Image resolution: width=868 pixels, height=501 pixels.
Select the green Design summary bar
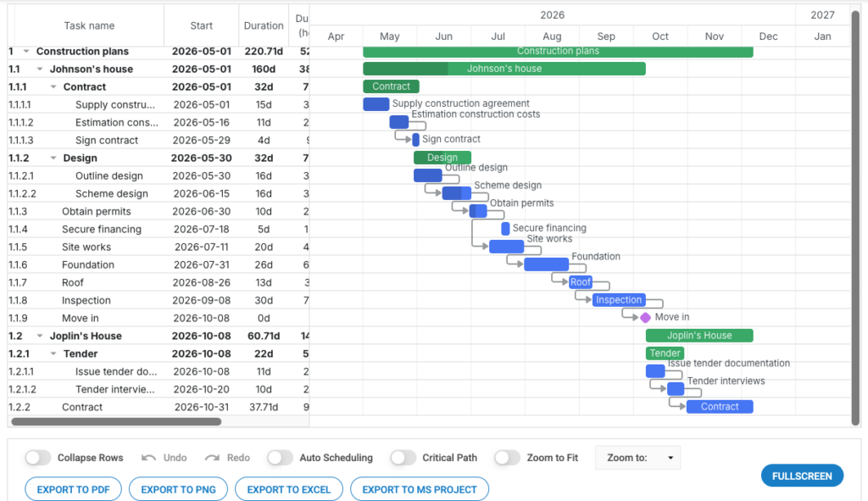click(442, 157)
